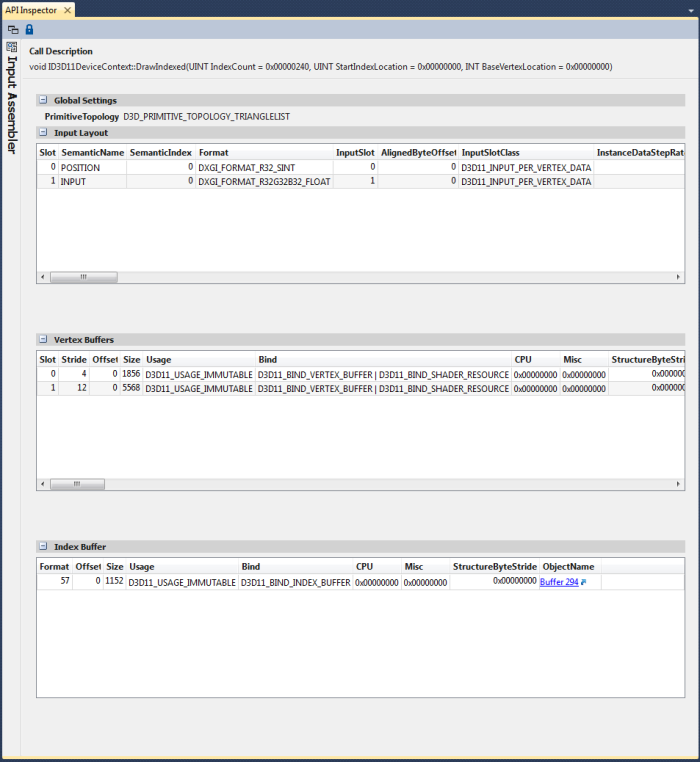Collapse the Index Buffer section
Image resolution: width=700 pixels, height=762 pixels.
pyautogui.click(x=42, y=547)
